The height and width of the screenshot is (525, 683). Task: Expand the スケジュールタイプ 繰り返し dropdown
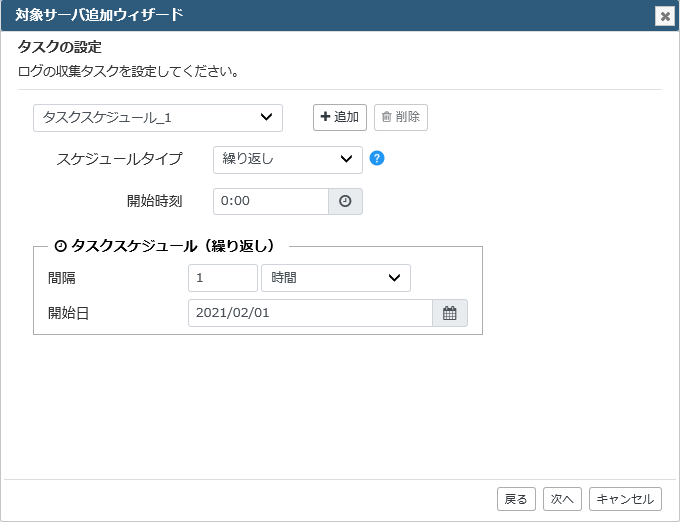tap(287, 159)
